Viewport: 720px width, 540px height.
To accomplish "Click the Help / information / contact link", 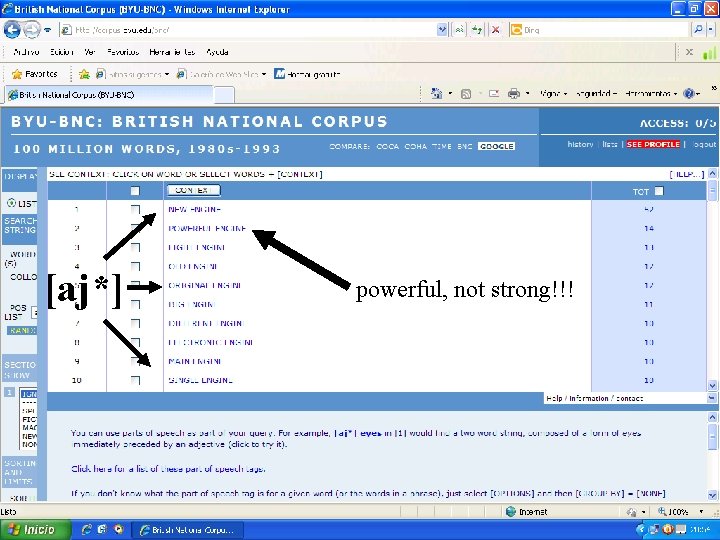I will point(595,398).
